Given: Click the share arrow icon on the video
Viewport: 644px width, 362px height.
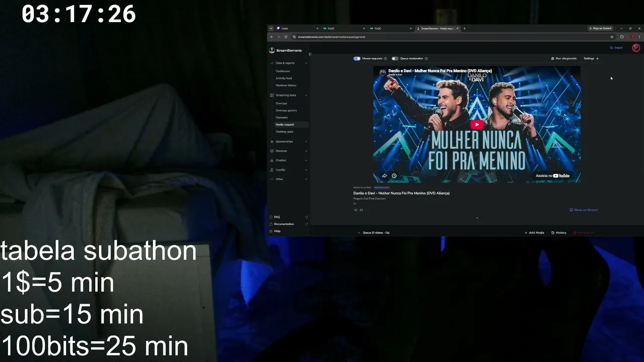Looking at the screenshot, I should click(x=384, y=176).
